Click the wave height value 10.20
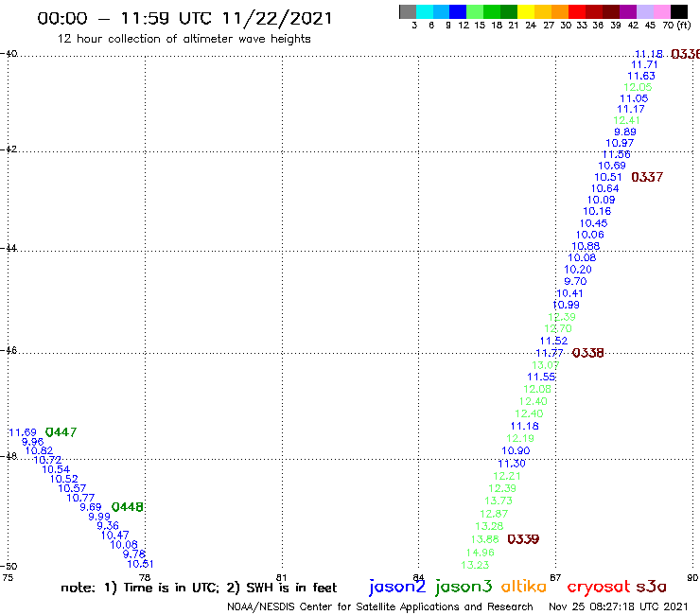 (577, 270)
